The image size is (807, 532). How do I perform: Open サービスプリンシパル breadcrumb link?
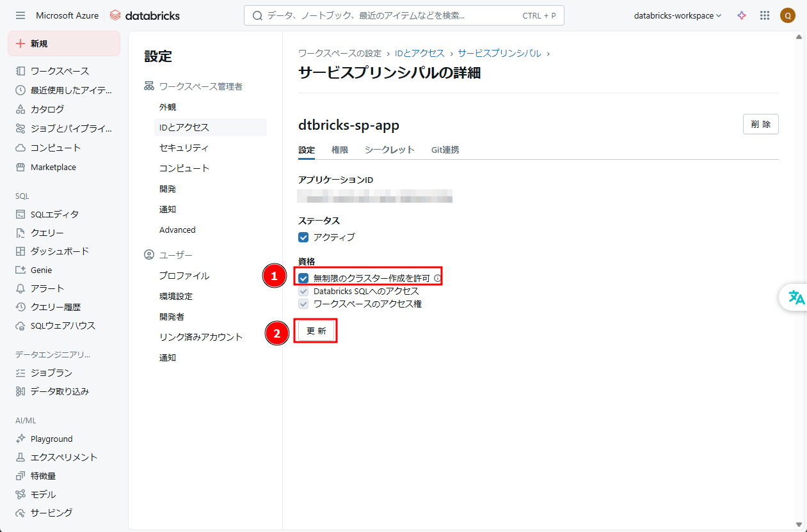click(x=499, y=53)
